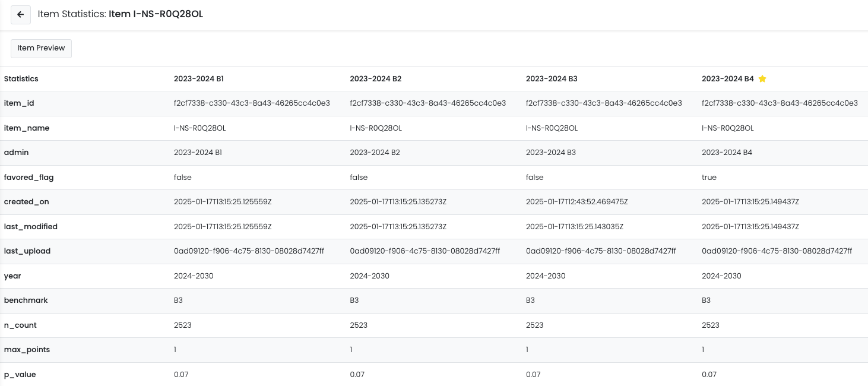This screenshot has width=868, height=386.
Task: Select the 2023-2024 B3 column header
Action: point(552,79)
